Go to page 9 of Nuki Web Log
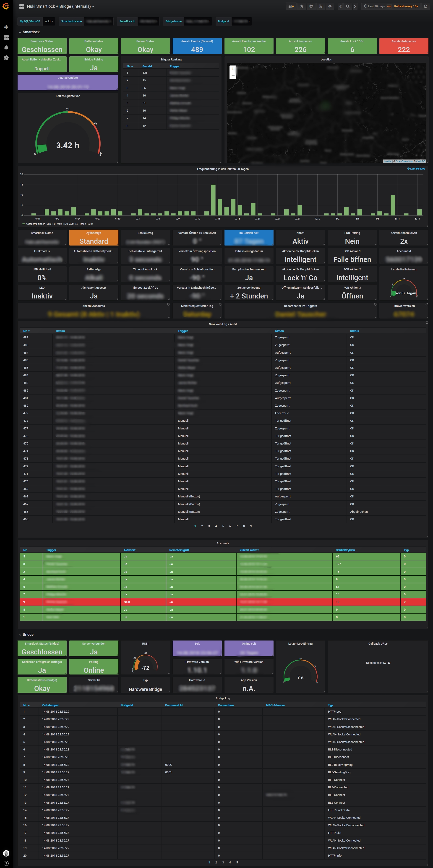433x868 pixels. [251, 526]
